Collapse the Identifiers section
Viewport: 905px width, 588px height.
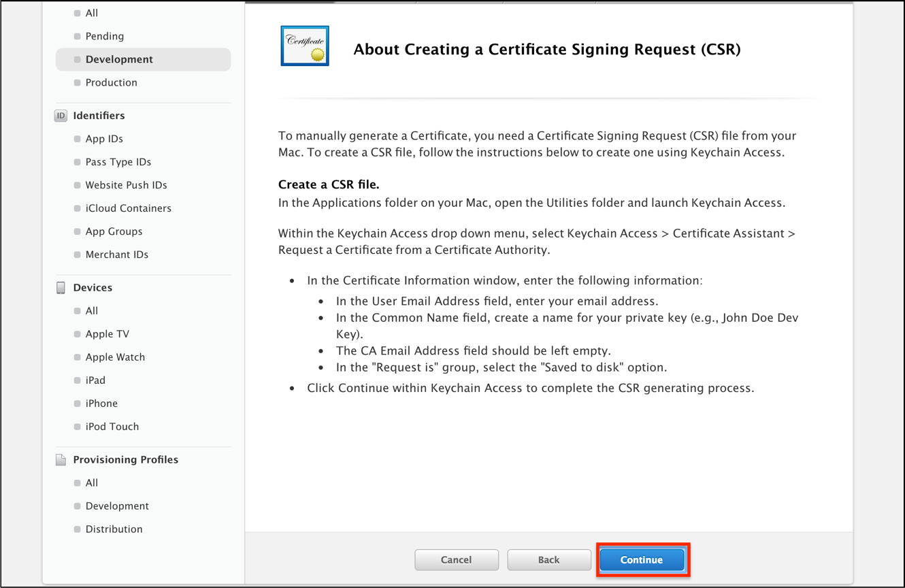coord(99,116)
